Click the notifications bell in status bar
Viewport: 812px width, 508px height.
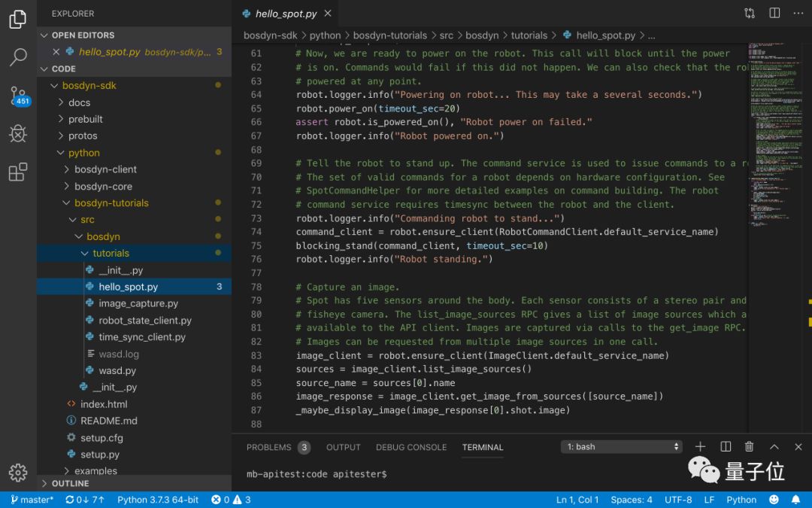tap(795, 500)
